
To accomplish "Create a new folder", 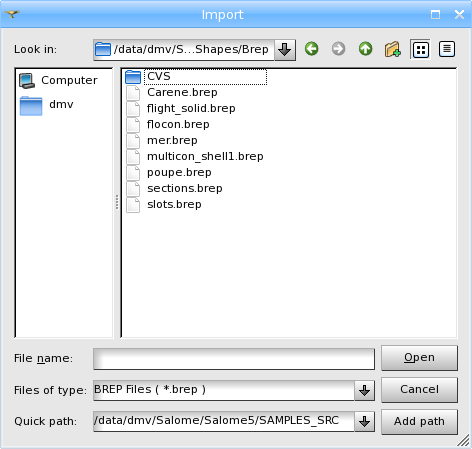I will pos(392,49).
